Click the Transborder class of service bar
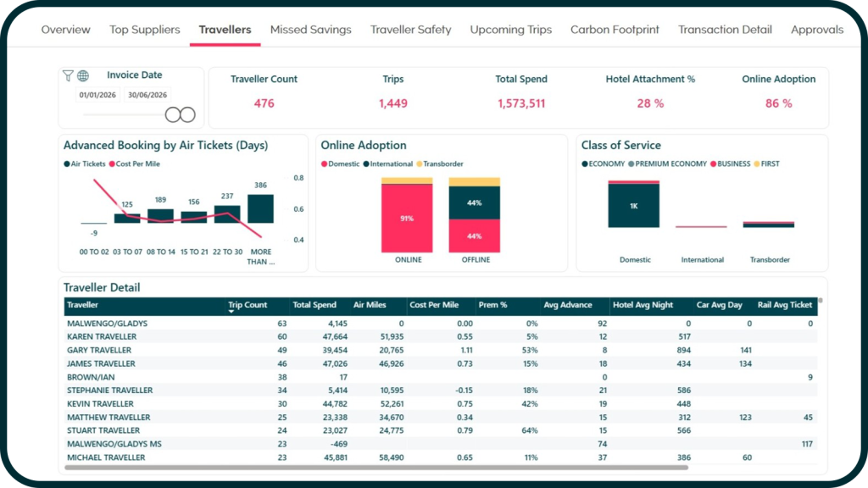This screenshot has width=868, height=488. 769,225
